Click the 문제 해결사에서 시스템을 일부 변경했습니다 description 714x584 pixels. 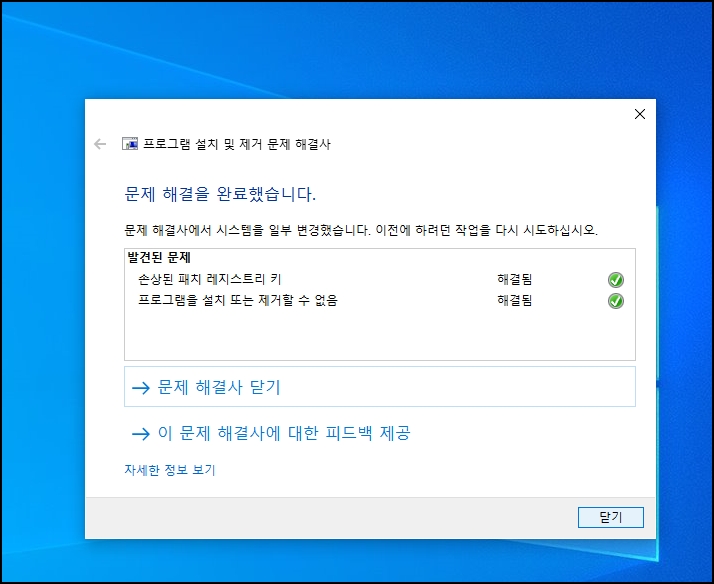(361, 230)
